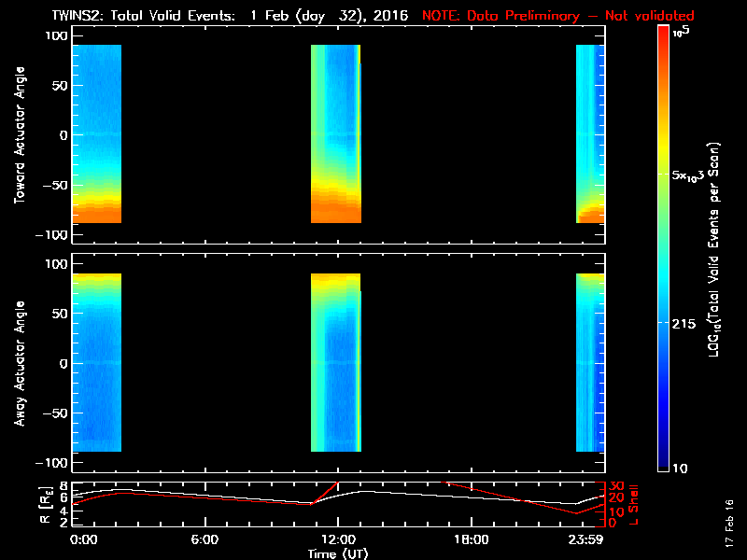Click the 'Time (UT)' axis label
The image size is (747, 560).
[x=338, y=553]
